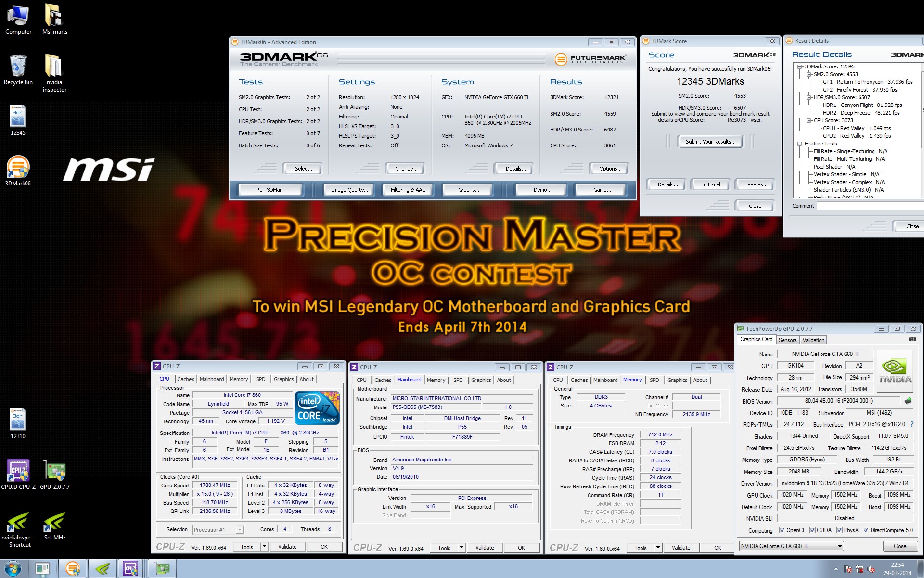Click the Comment input field
This screenshot has height=578, width=924.
pyautogui.click(x=870, y=206)
